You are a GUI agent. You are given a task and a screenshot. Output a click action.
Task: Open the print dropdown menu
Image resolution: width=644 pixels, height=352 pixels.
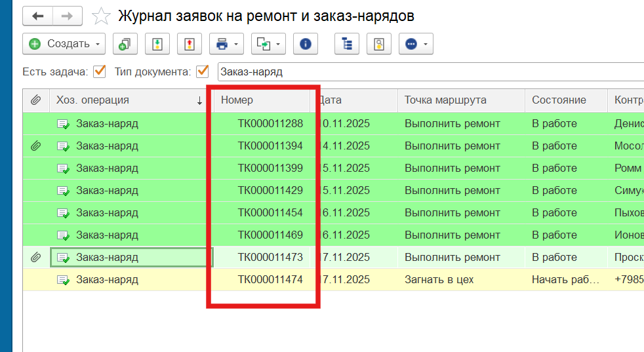226,44
